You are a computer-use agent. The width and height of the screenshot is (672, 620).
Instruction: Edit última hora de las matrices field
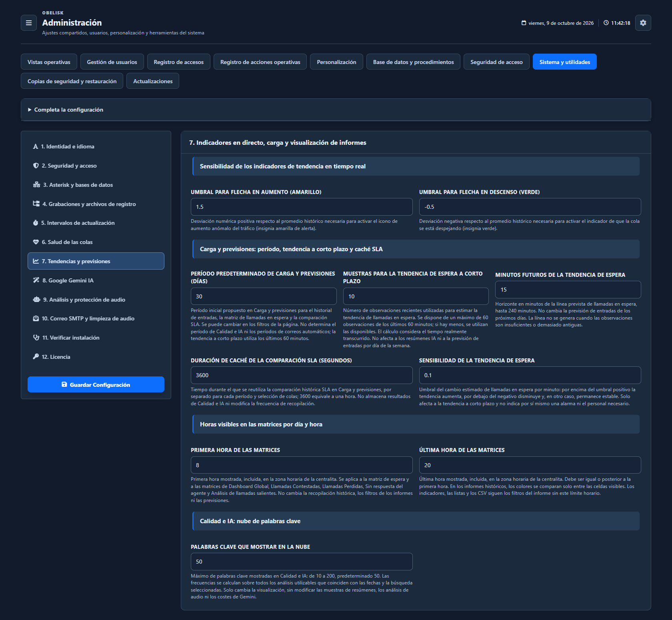[x=530, y=465]
